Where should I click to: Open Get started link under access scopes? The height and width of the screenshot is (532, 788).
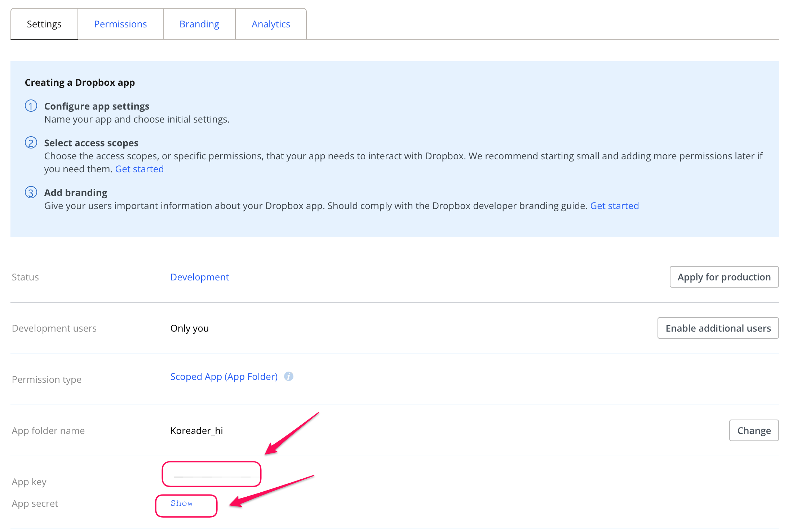140,169
